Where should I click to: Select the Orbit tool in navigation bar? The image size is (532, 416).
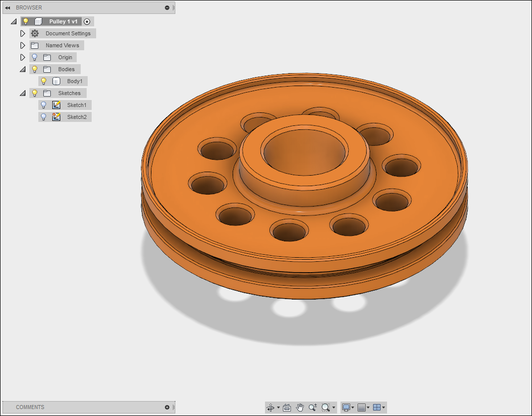(x=270, y=408)
